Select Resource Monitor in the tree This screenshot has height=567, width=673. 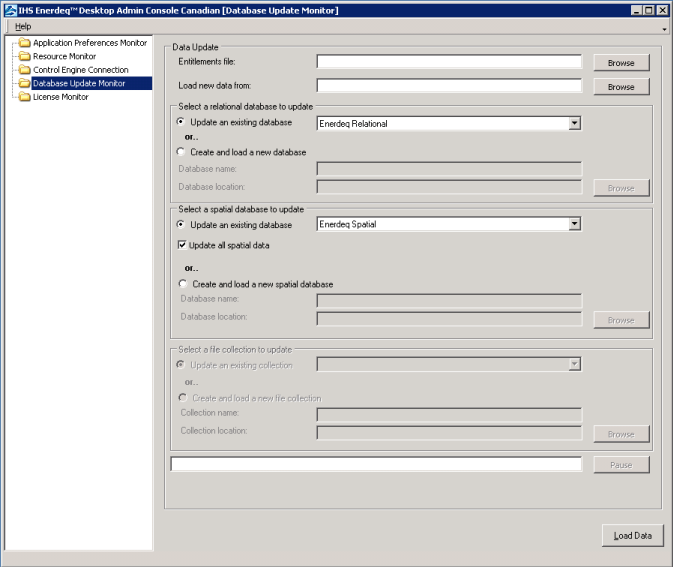64,56
